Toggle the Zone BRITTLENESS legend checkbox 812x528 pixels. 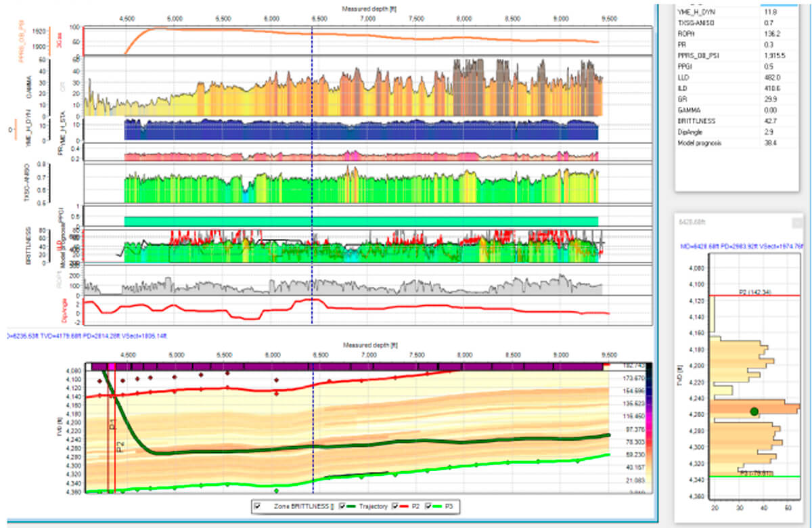[257, 506]
